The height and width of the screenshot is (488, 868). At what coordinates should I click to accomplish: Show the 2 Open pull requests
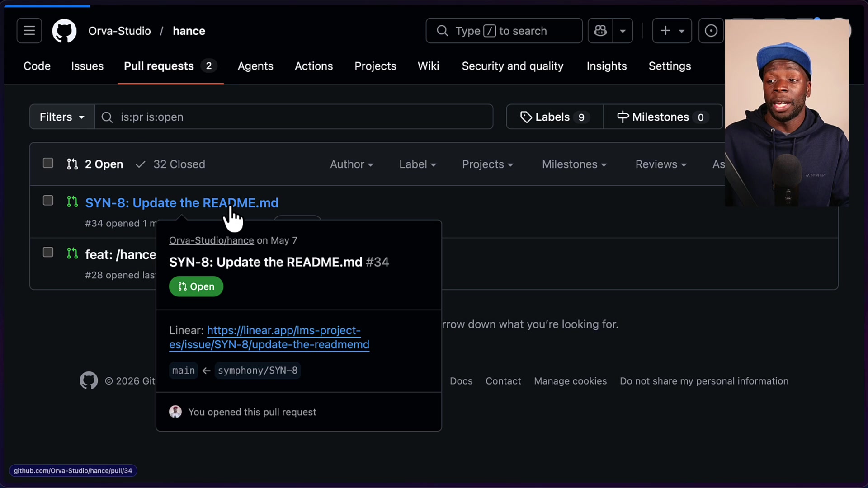pyautogui.click(x=95, y=164)
